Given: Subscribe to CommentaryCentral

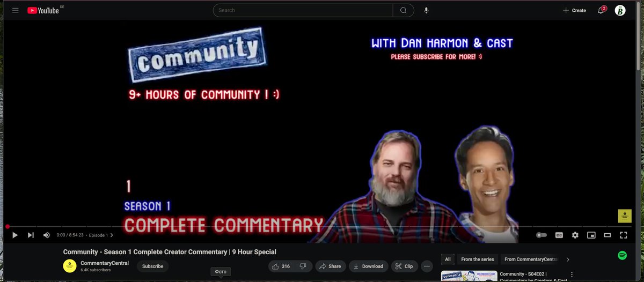Looking at the screenshot, I should (152, 266).
